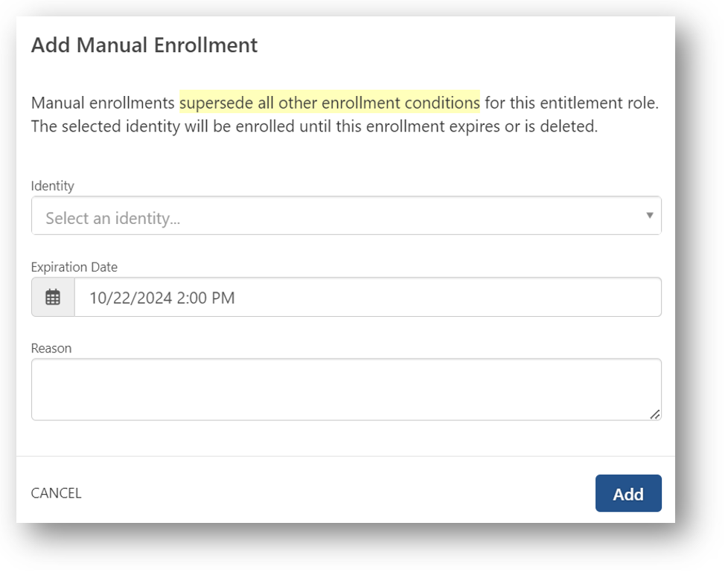Click the 'Manual enrollments' opening words
The width and height of the screenshot is (728, 572).
[102, 103]
